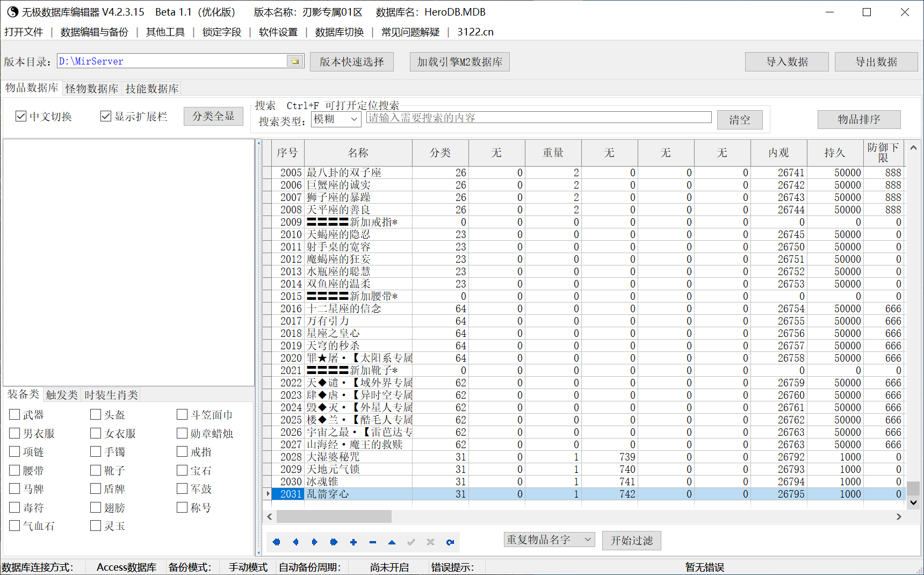924x575 pixels.
Task: Click the horizontal scrollbar thumb
Action: pyautogui.click(x=334, y=516)
